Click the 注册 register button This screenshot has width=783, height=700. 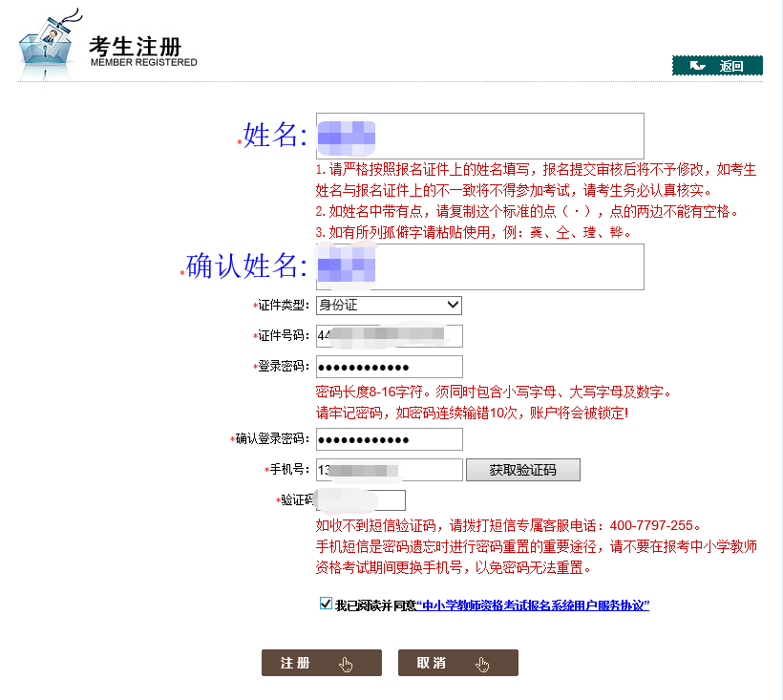pos(321,663)
